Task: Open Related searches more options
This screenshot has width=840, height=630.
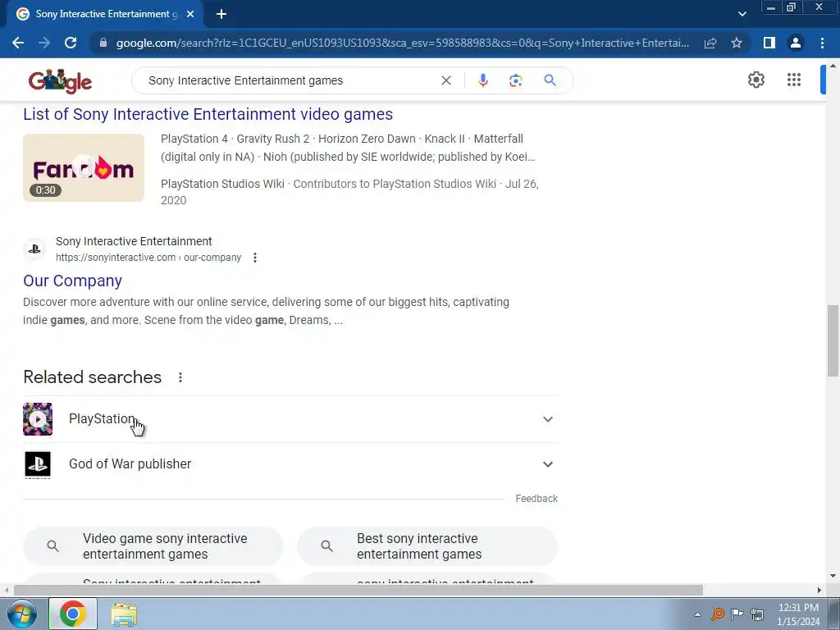Action: pyautogui.click(x=180, y=377)
